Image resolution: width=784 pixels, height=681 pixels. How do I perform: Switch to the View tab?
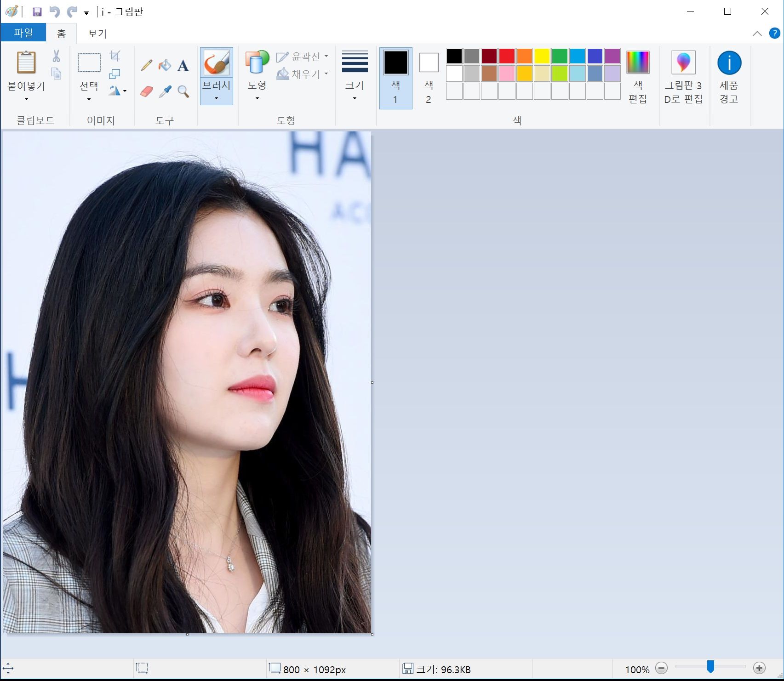(97, 34)
